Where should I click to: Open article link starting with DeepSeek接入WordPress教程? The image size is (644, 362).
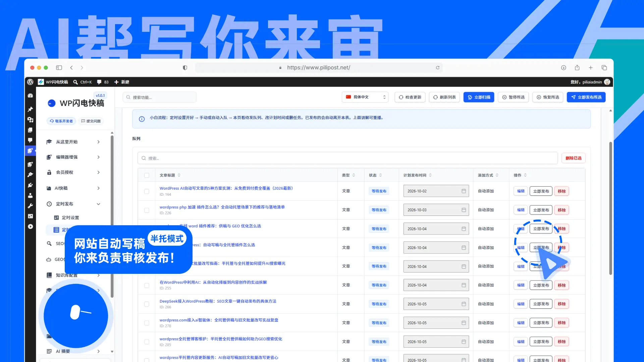point(218,301)
